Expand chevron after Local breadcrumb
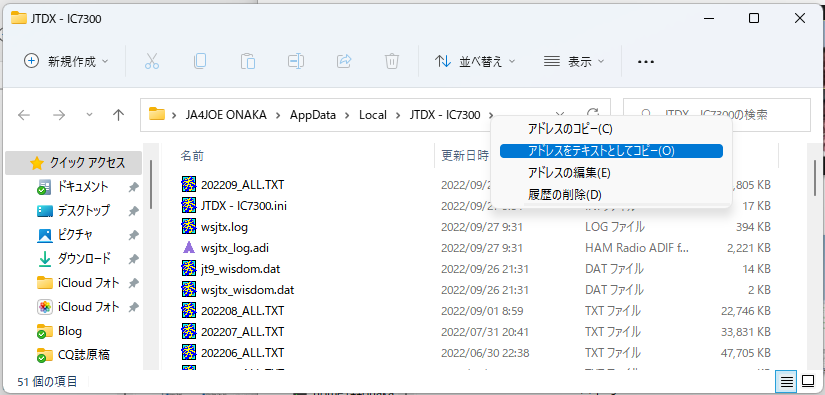The width and height of the screenshot is (825, 395). [398, 115]
